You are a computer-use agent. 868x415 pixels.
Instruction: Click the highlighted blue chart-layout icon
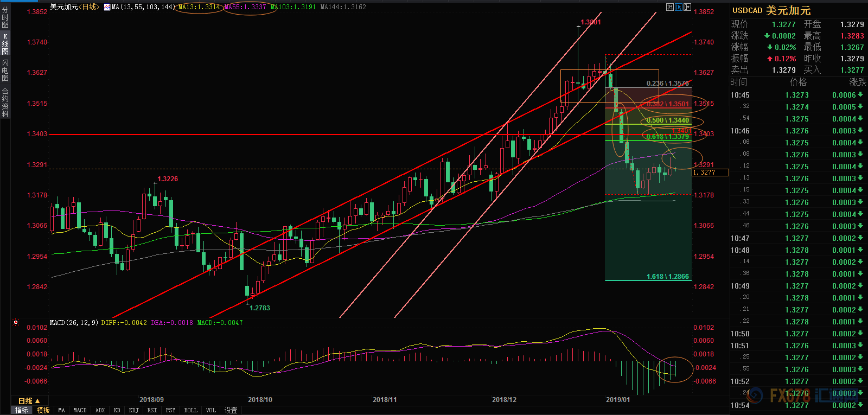click(x=679, y=7)
